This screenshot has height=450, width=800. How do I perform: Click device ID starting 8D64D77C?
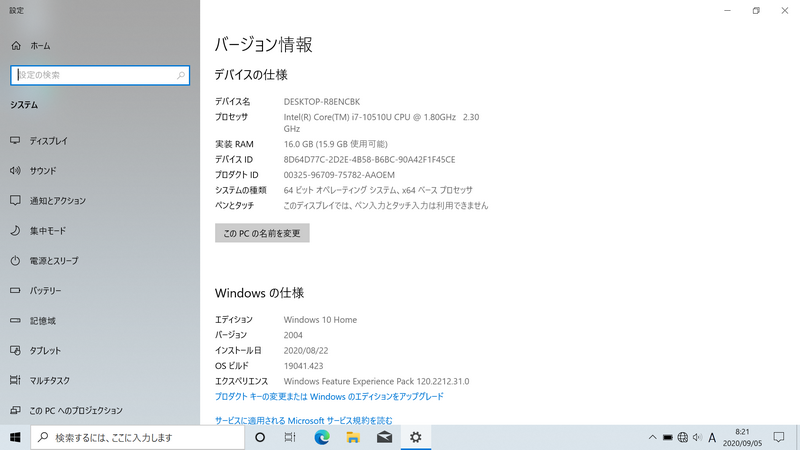tap(369, 159)
